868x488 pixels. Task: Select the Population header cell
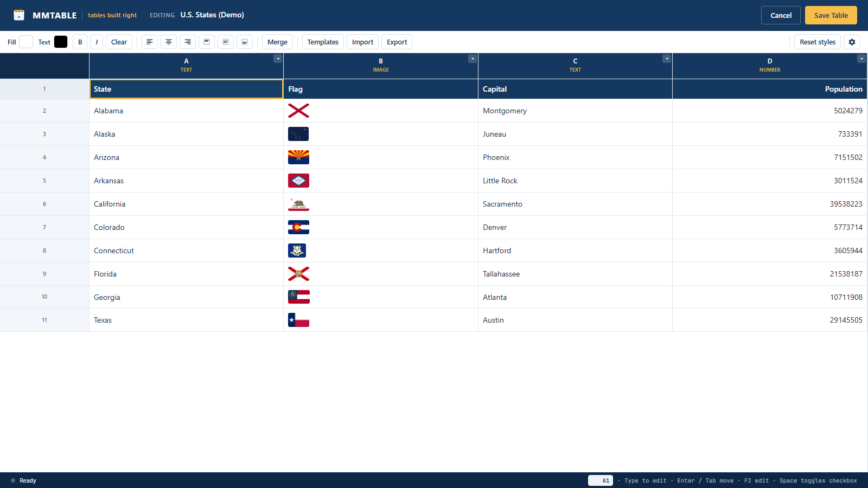[x=770, y=89]
